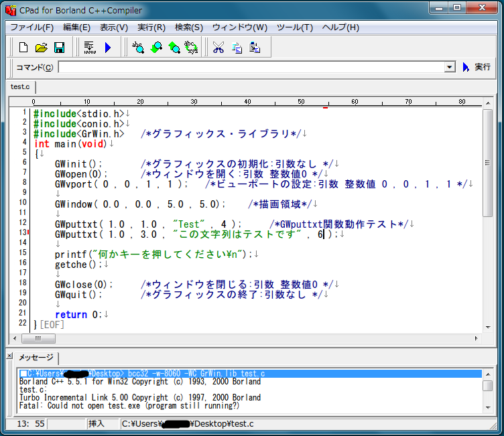Click the editor vertical scrollbar down arrow
Image resolution: width=504 pixels, height=436 pixels.
pyautogui.click(x=488, y=328)
